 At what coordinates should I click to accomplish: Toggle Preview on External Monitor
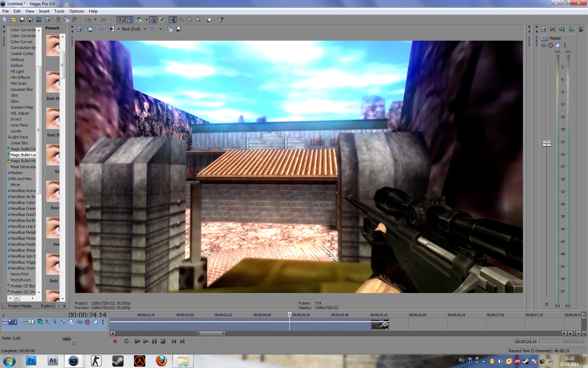click(90, 29)
